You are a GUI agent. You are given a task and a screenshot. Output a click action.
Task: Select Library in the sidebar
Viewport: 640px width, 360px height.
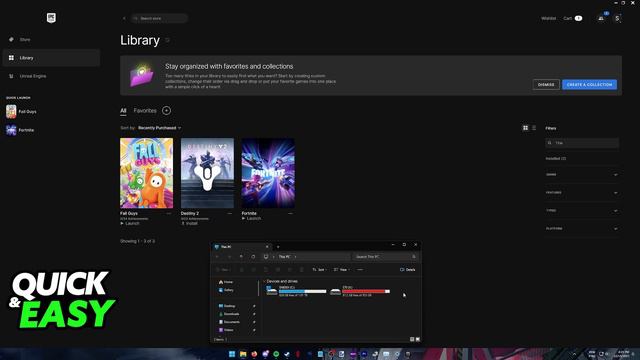point(51,58)
